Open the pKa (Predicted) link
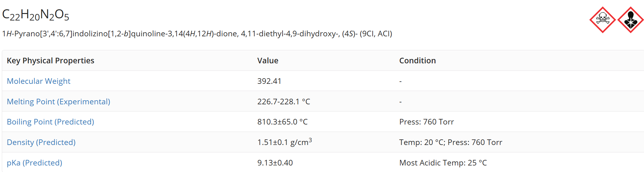 [x=34, y=163]
